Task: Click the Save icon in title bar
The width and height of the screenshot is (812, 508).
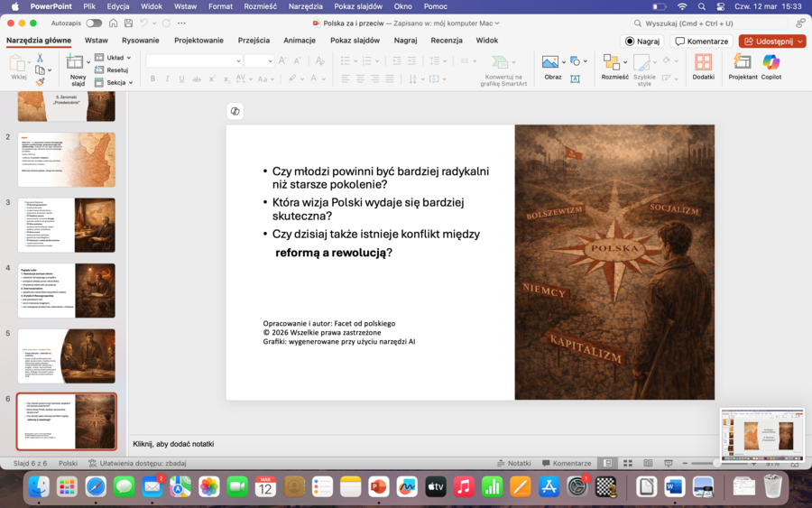Action: (129, 23)
